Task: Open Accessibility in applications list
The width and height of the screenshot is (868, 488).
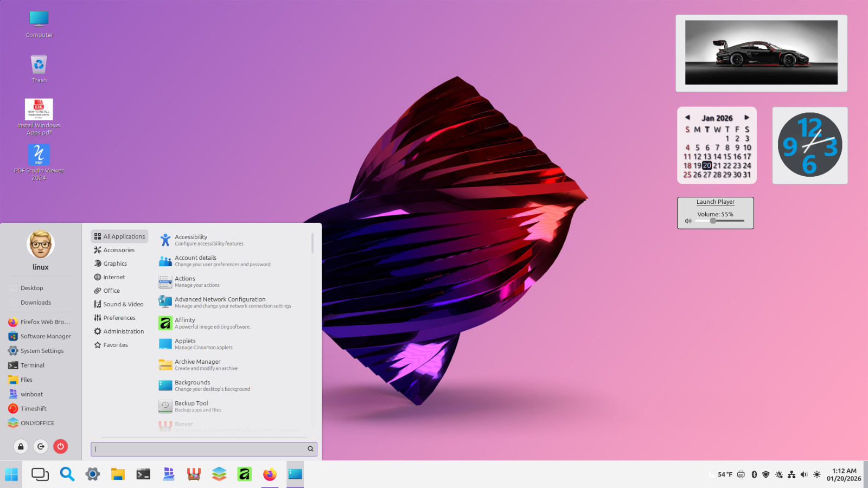Action: (233, 240)
